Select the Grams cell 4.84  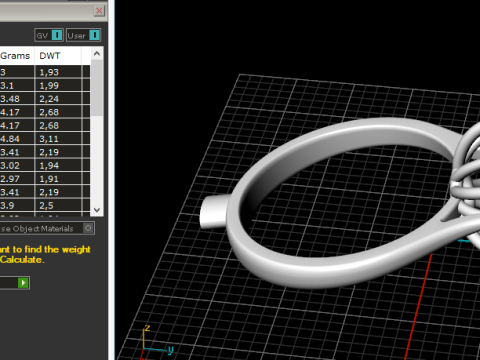click(17, 139)
